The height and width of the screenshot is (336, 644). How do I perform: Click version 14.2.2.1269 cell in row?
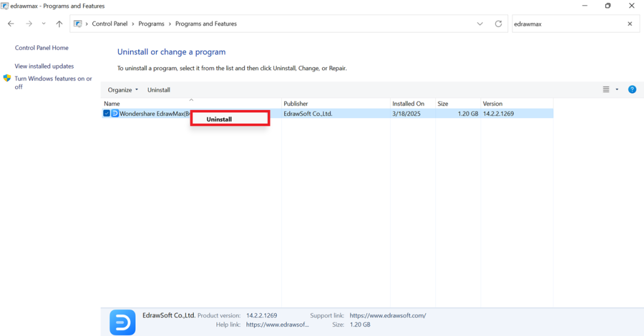pos(498,114)
